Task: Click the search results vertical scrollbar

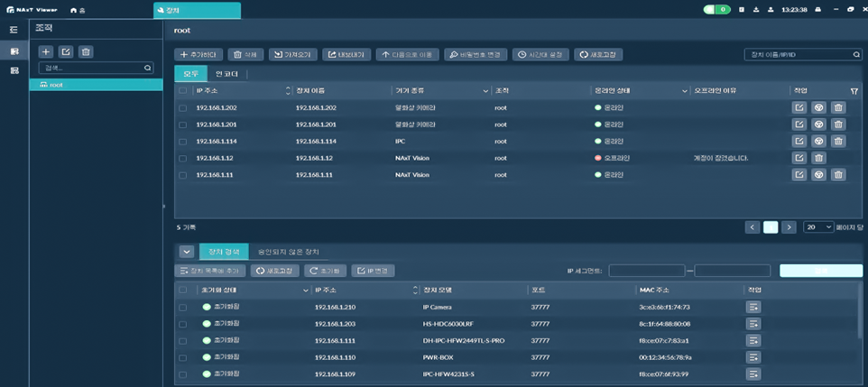Action: pyautogui.click(x=858, y=316)
